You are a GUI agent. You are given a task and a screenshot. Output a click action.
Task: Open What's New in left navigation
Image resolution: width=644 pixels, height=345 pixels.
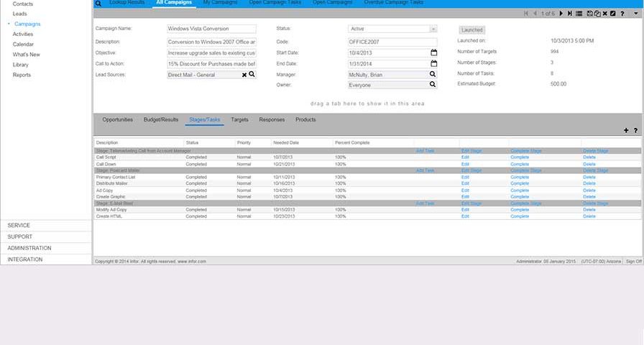pyautogui.click(x=27, y=55)
